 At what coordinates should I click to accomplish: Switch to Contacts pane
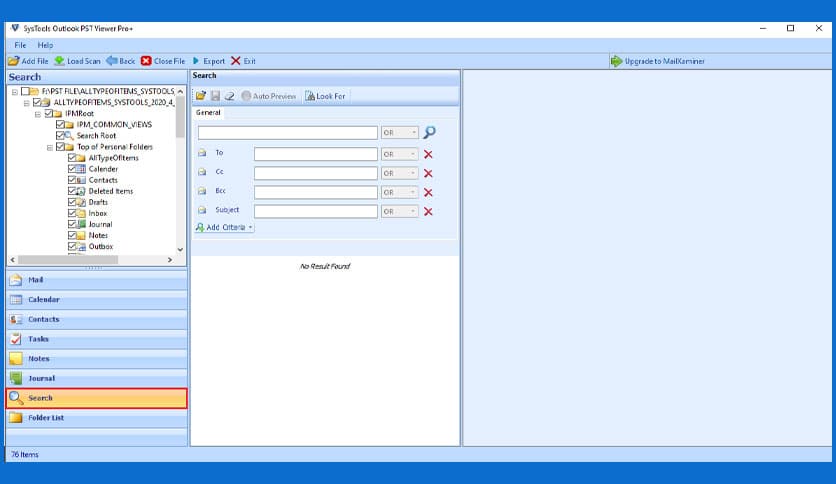(97, 319)
